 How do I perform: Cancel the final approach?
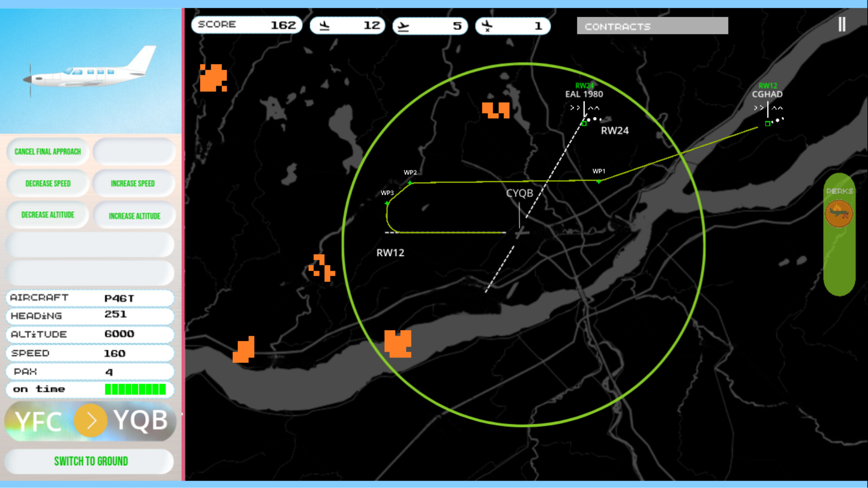(47, 151)
